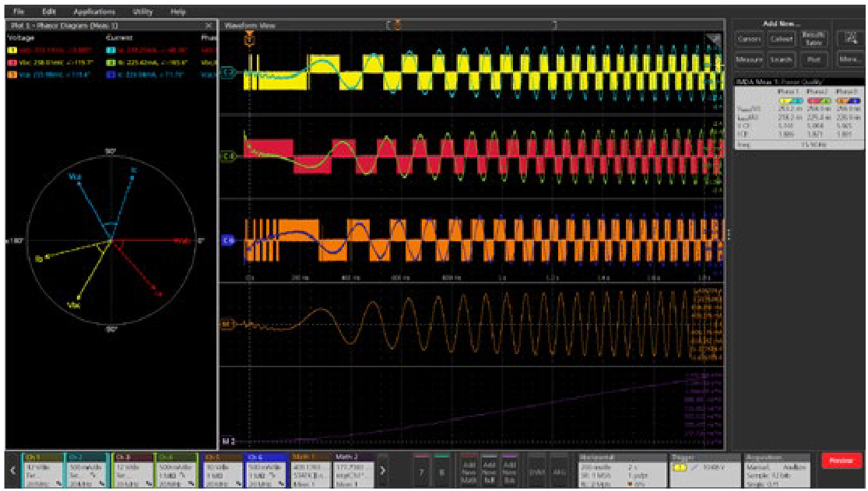Click the zoom magnifier icon at top right
868x491 pixels.
coord(850,39)
